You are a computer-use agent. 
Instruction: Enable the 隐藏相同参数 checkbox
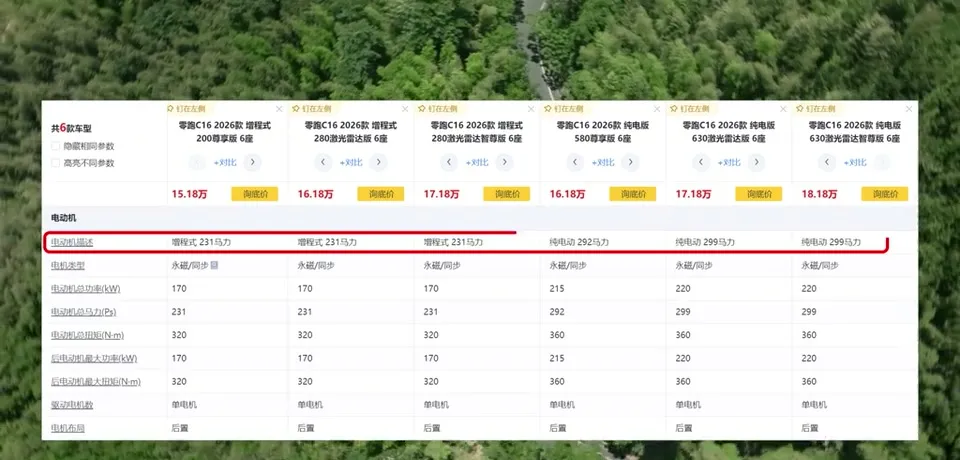(x=56, y=146)
